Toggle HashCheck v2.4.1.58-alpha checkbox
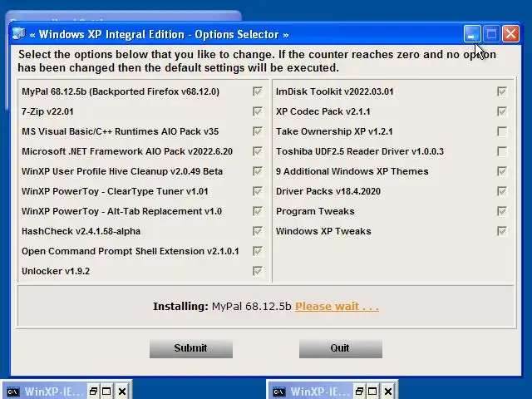532x399 pixels. [257, 231]
